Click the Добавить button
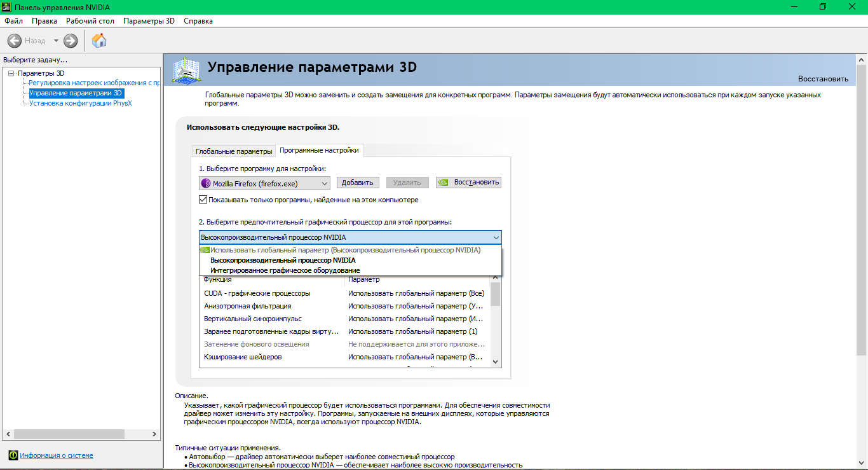 click(358, 183)
